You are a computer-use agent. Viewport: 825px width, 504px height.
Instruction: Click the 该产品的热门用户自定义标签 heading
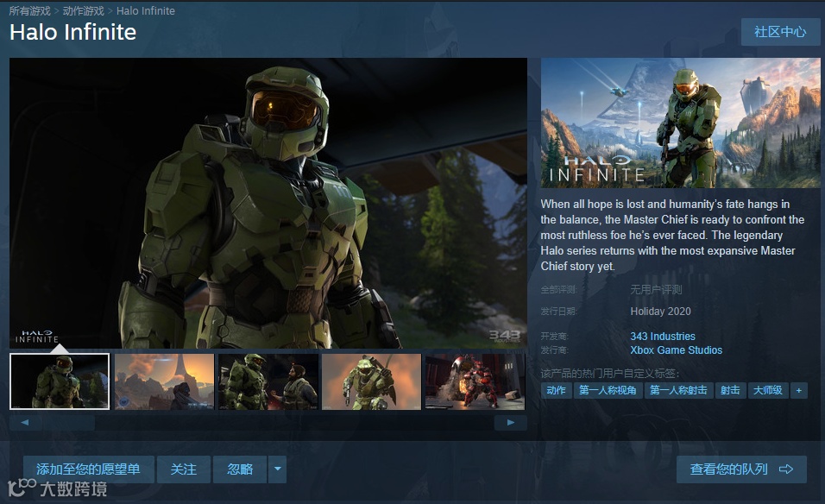tap(610, 373)
